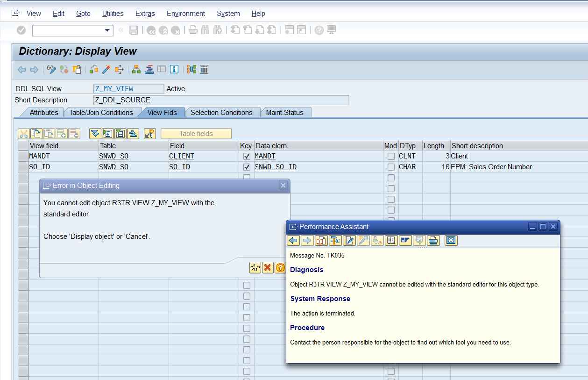Click the DDL SQL View name field
Screen dimensions: 588x380
[x=129, y=89]
